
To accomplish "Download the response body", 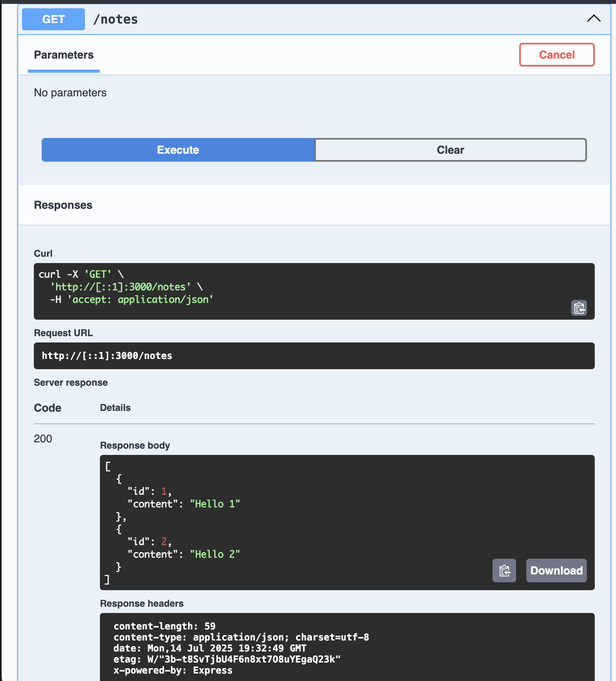I will (556, 571).
